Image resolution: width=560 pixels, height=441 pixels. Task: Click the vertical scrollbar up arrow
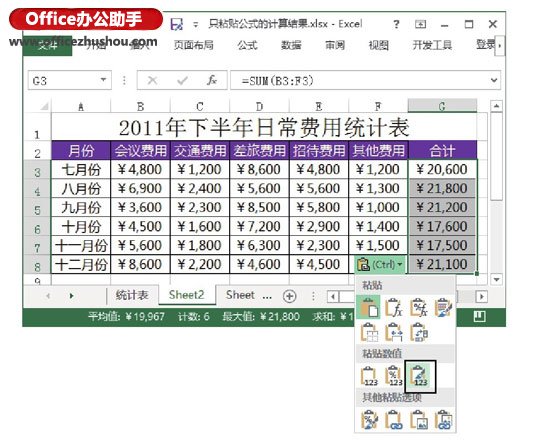click(x=497, y=106)
